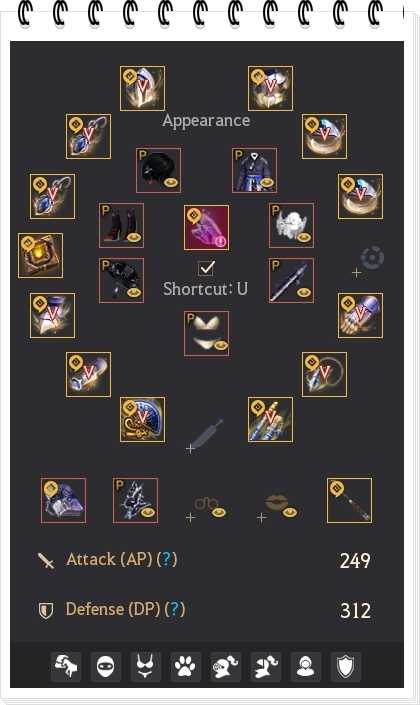The width and height of the screenshot is (420, 705).
Task: Click the empty lips cosmetic slot
Action: (x=279, y=506)
